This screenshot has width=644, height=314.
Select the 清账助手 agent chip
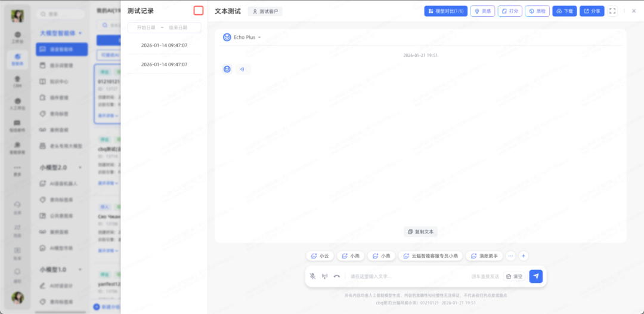point(484,255)
